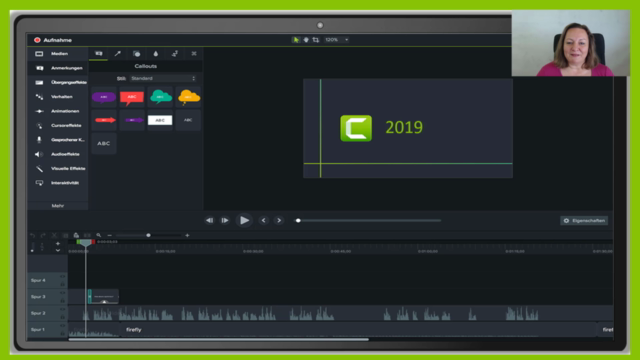Play the video preview
The height and width of the screenshot is (360, 640).
pyautogui.click(x=244, y=220)
